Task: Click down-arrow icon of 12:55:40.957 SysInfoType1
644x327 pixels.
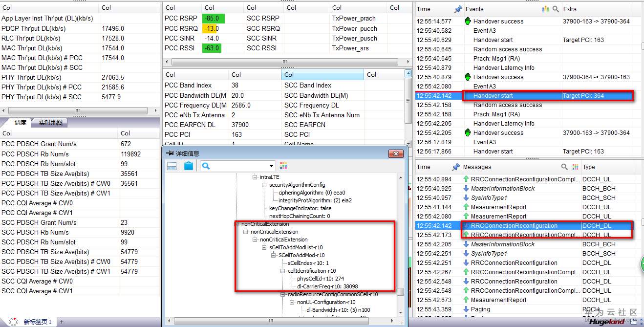Action: 466,197
